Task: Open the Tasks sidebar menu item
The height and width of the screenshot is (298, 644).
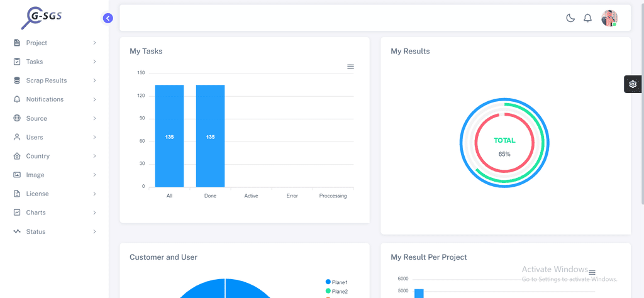Action: 55,62
